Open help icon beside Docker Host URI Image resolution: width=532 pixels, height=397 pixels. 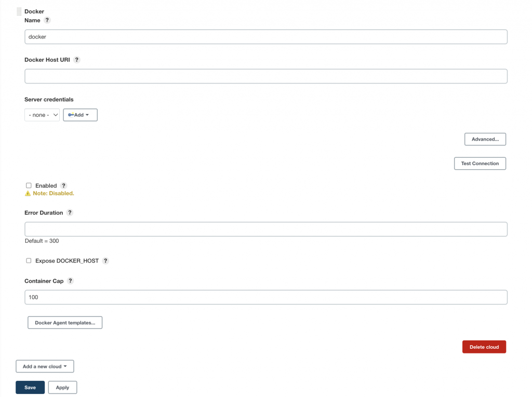tap(77, 60)
